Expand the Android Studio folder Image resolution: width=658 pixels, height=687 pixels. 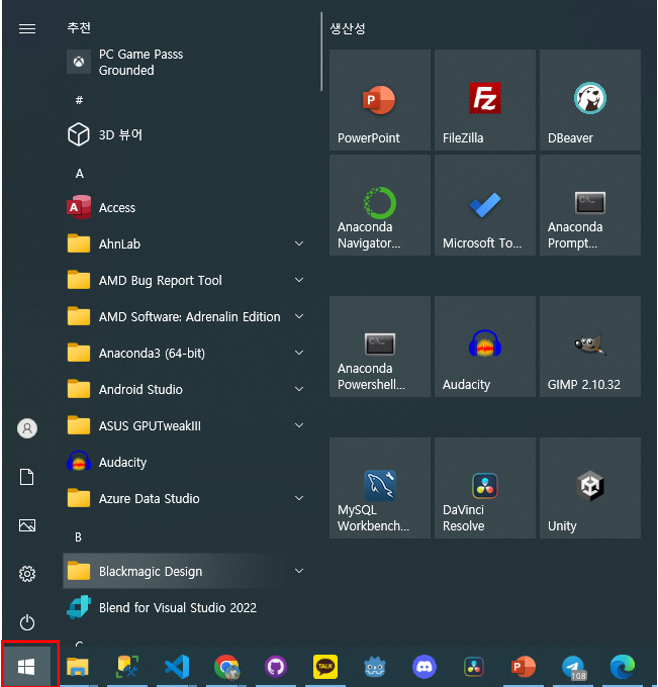tap(186, 389)
